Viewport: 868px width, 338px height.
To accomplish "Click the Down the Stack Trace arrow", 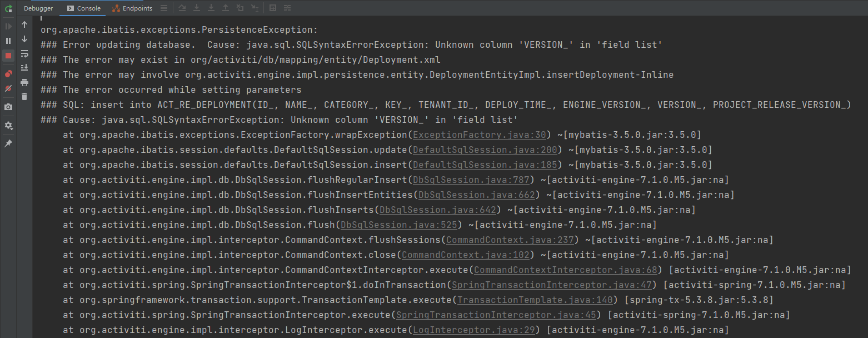I will pyautogui.click(x=24, y=39).
